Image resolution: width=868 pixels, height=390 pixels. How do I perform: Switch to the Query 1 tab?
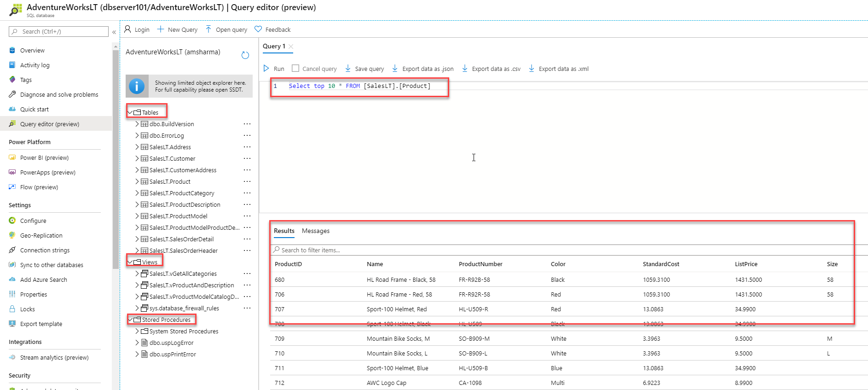[x=274, y=46]
